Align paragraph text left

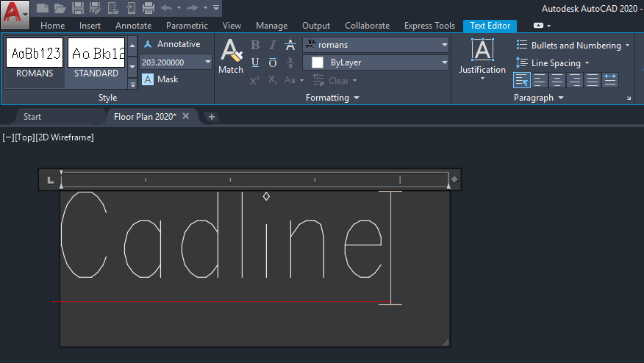pos(540,81)
